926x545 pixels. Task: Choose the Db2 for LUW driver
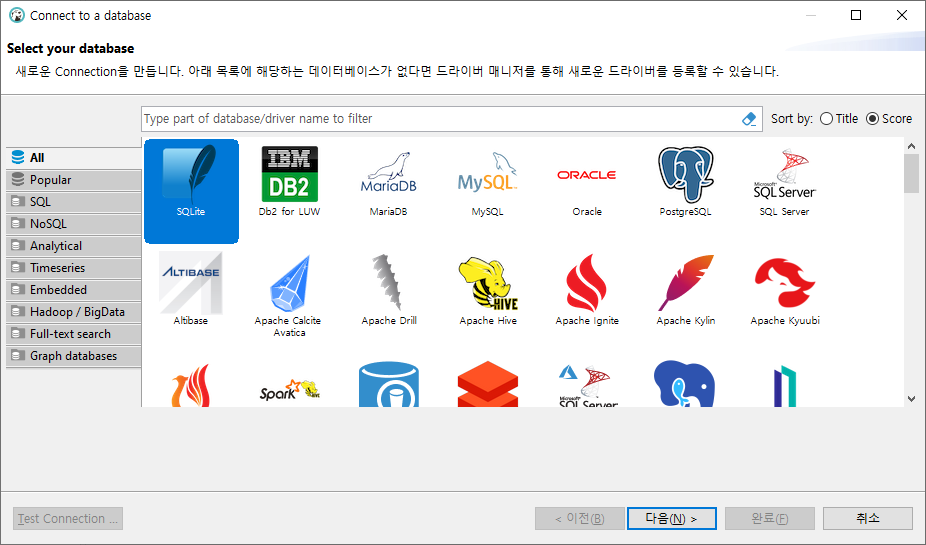[x=289, y=181]
